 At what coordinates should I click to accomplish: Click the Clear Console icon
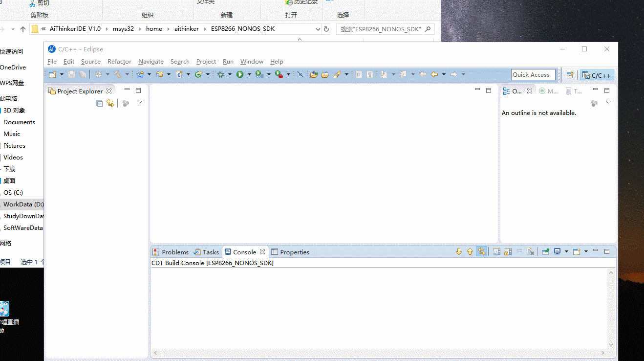click(x=531, y=251)
